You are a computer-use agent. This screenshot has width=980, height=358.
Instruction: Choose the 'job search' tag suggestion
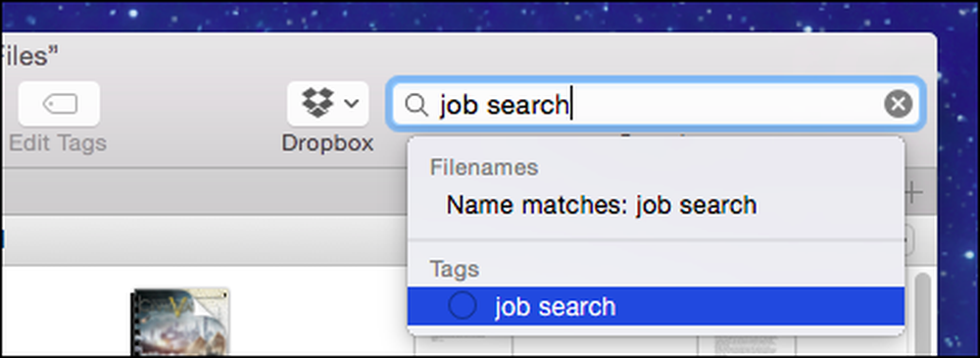coord(656,306)
